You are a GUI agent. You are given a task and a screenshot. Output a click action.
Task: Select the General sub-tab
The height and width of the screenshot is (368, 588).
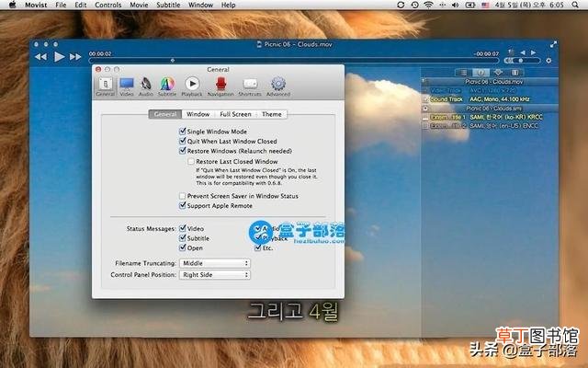165,114
